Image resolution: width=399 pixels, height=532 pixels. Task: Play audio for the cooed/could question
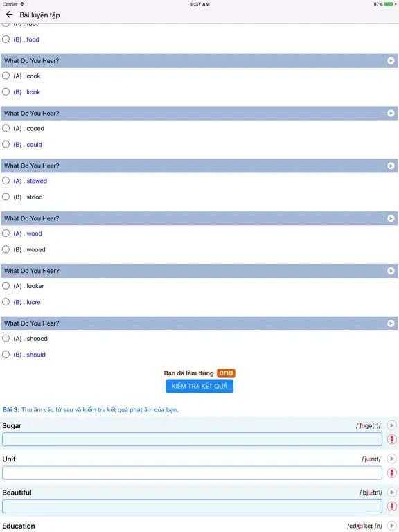point(391,114)
